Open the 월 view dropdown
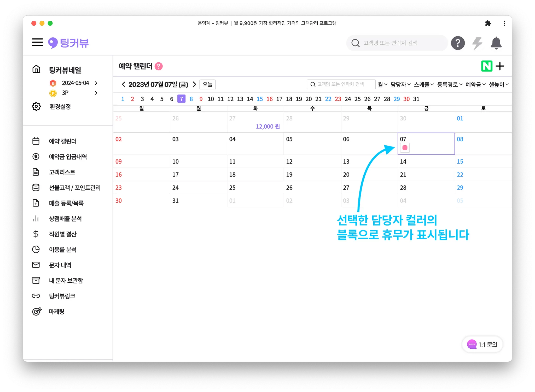 pyautogui.click(x=382, y=85)
